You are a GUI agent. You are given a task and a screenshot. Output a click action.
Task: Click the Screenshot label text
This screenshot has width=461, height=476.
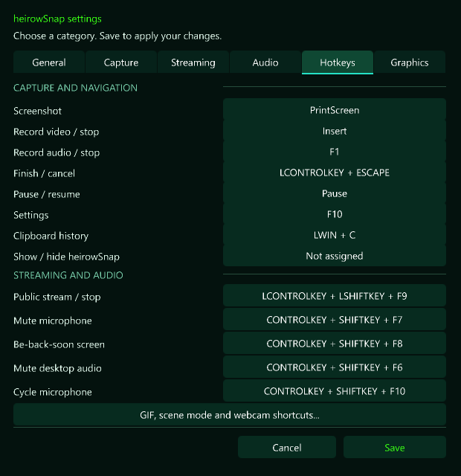(37, 111)
